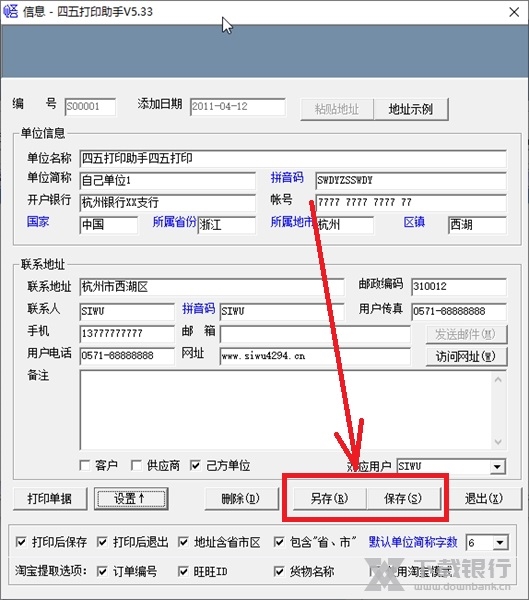
Task: Click the 访问网址(W) button
Action: [x=467, y=357]
